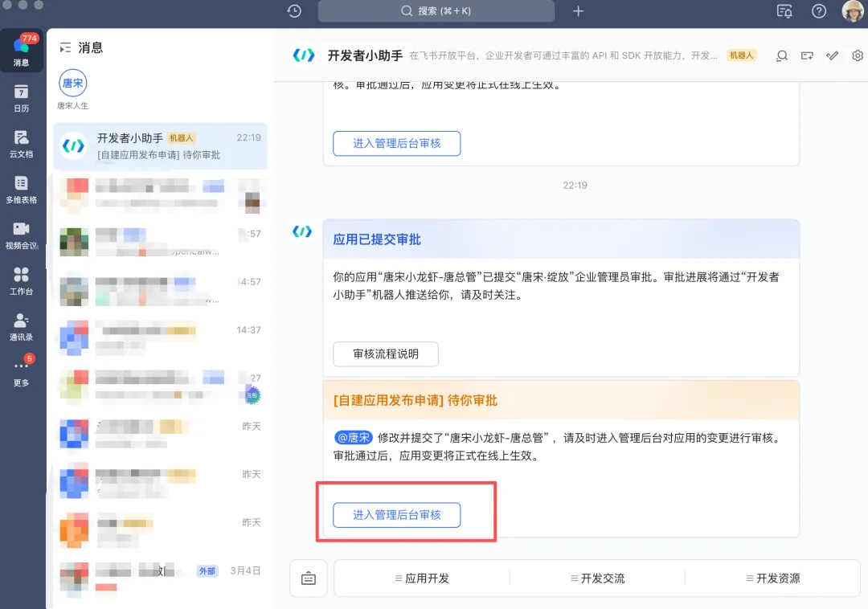Open the 开发资源 bot menu
This screenshot has width=868, height=609.
773,578
